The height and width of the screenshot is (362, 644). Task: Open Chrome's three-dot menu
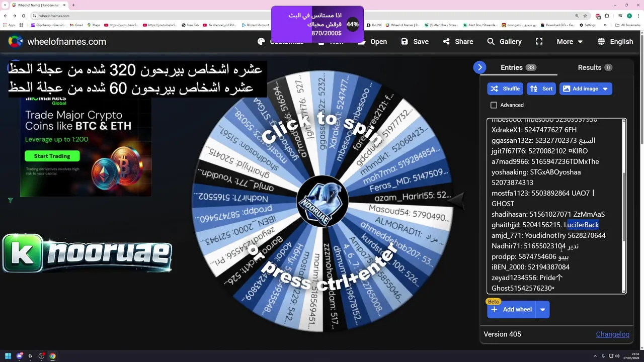click(638, 16)
